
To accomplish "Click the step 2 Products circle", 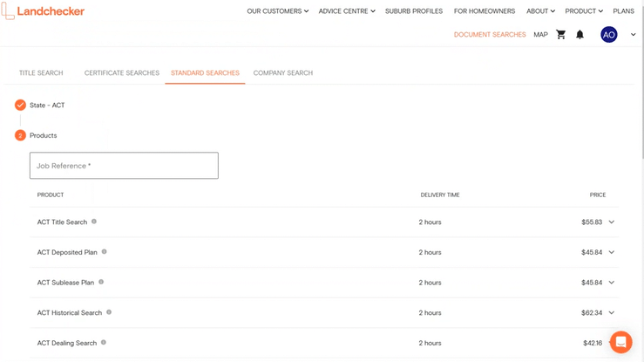I will (20, 135).
